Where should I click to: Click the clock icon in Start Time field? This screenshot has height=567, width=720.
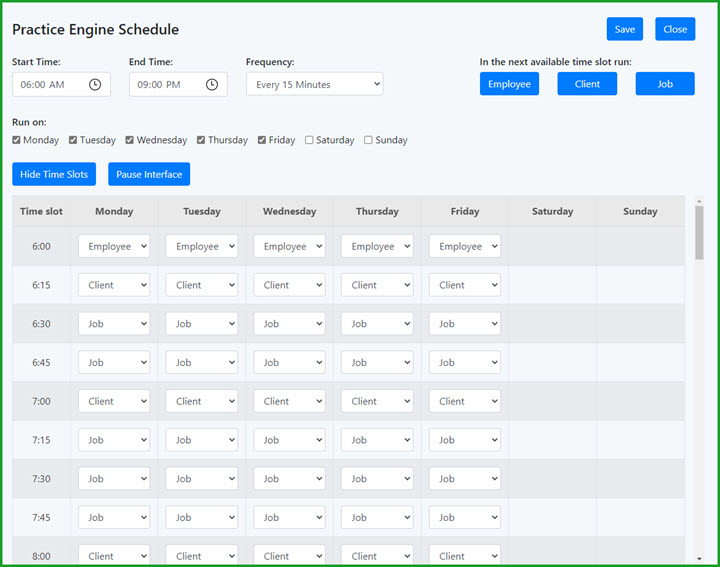pyautogui.click(x=95, y=85)
